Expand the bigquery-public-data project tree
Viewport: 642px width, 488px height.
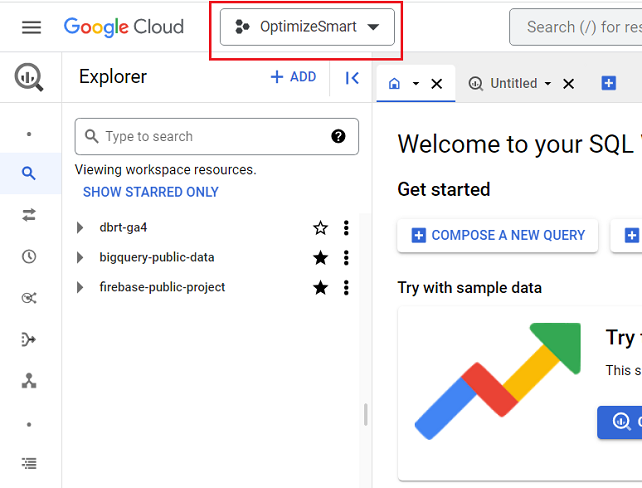tap(80, 258)
